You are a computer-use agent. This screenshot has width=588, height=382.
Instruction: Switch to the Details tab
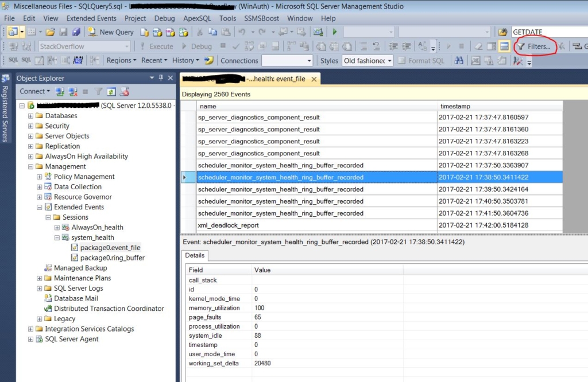195,256
